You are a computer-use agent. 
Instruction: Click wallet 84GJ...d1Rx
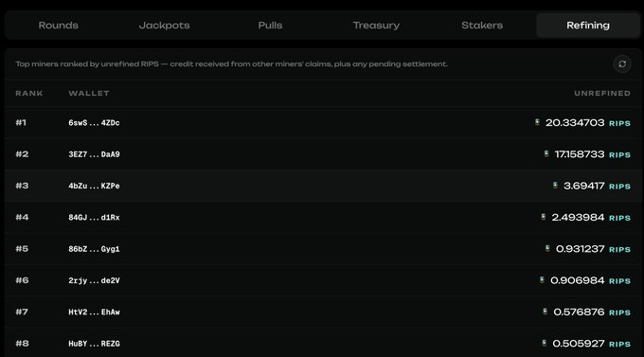pos(94,217)
